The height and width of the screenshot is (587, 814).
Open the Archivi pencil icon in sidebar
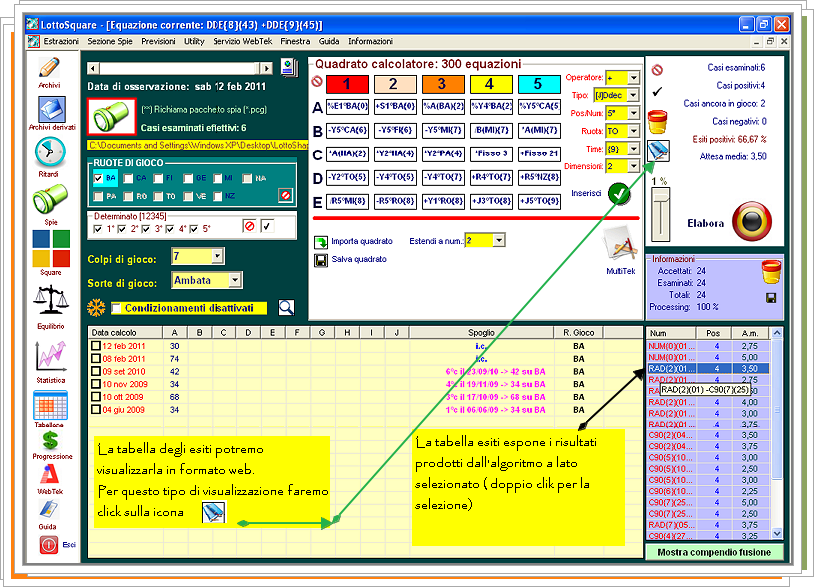49,68
